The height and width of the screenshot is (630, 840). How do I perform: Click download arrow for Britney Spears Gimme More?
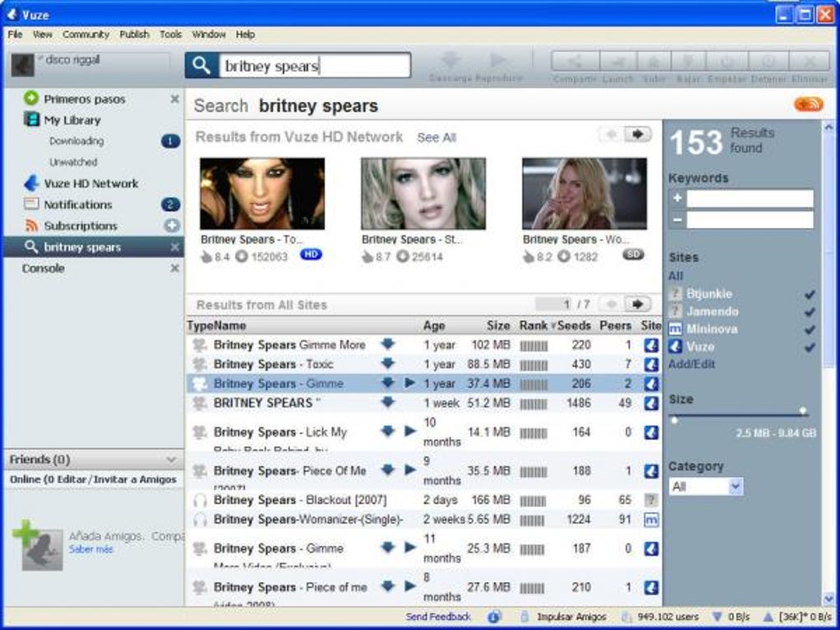(x=388, y=344)
